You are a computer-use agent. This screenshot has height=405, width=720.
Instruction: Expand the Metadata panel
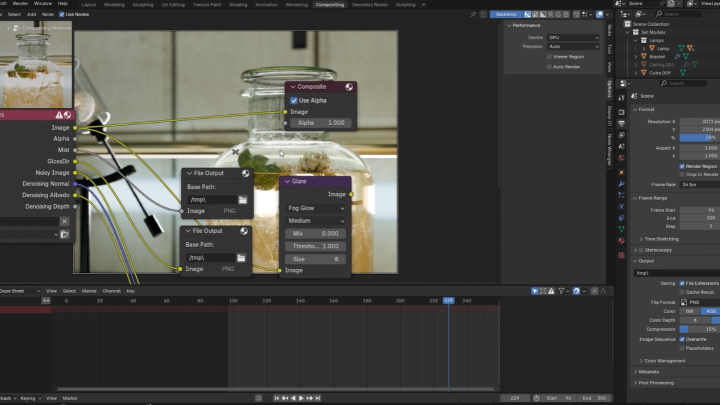[648, 372]
